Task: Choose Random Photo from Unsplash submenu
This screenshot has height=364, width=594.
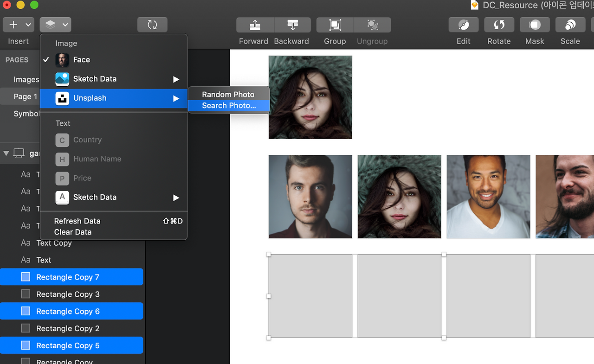Action: point(228,95)
